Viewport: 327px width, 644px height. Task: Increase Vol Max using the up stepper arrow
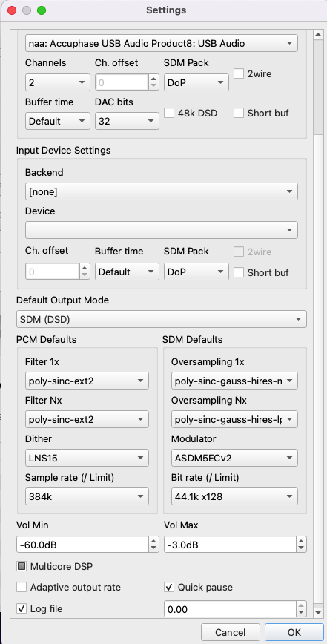302,541
